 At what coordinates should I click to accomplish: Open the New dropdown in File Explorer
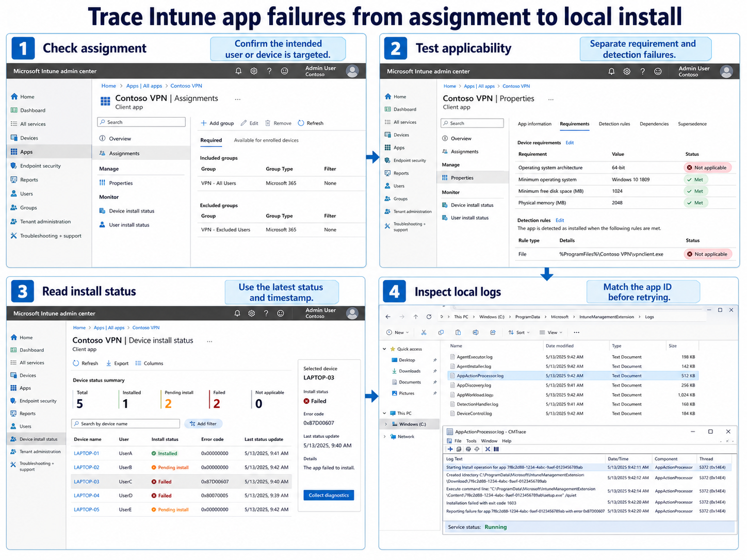397,333
